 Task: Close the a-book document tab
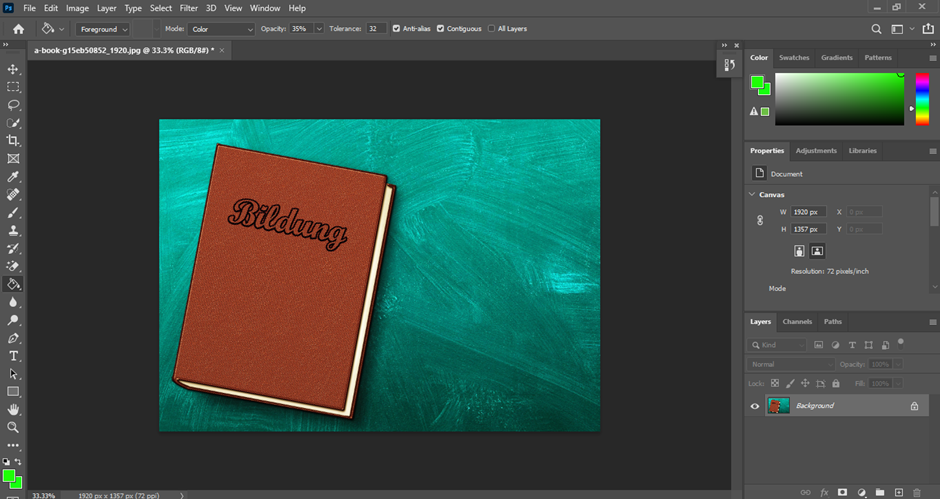(x=222, y=50)
